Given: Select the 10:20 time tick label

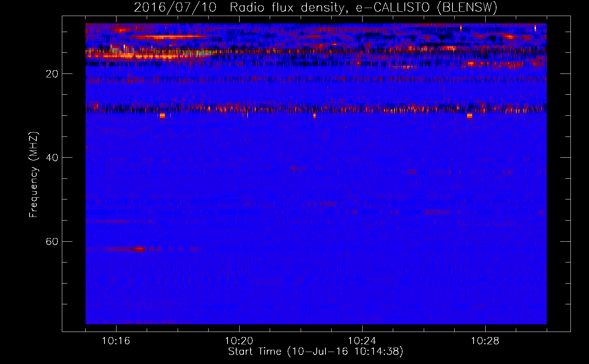Looking at the screenshot, I should coord(239,341).
